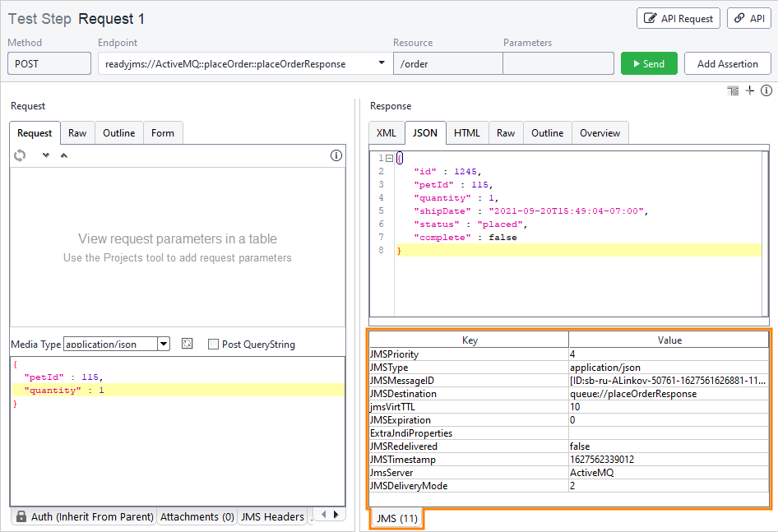
Task: Click the info icon in Request panel
Action: [x=336, y=155]
